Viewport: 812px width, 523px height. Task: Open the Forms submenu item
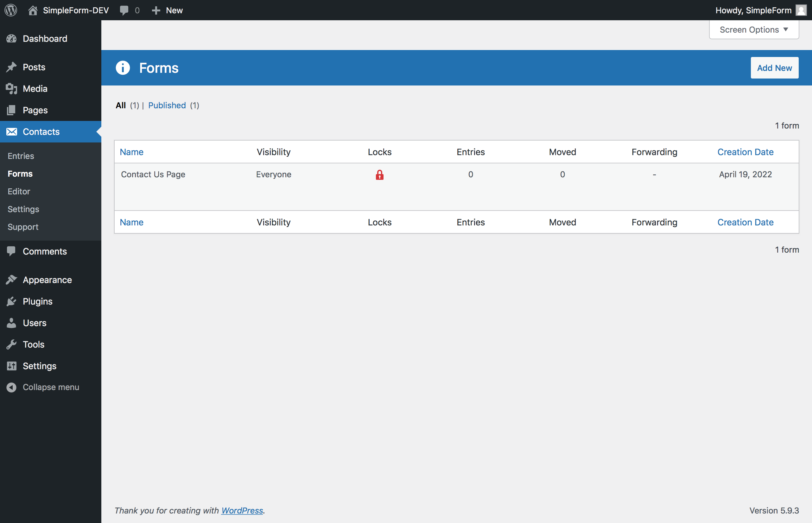(x=20, y=173)
